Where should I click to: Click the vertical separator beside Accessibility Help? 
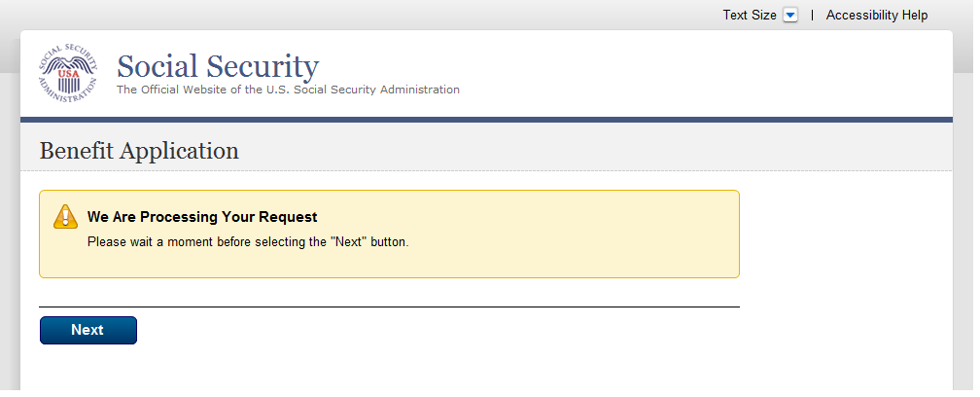[x=812, y=16]
